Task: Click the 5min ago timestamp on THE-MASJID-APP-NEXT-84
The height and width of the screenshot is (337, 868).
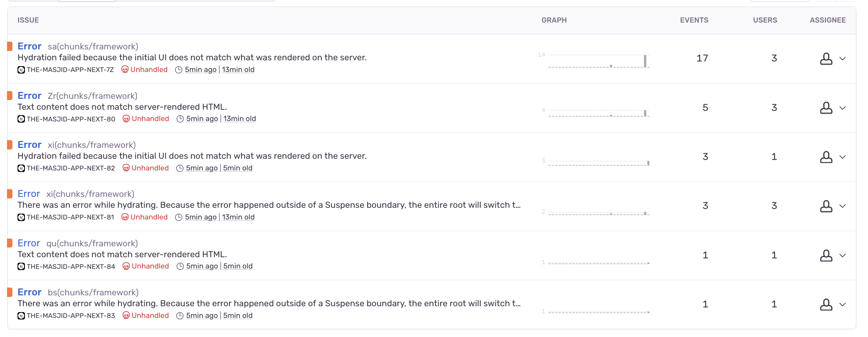Action: pyautogui.click(x=201, y=266)
